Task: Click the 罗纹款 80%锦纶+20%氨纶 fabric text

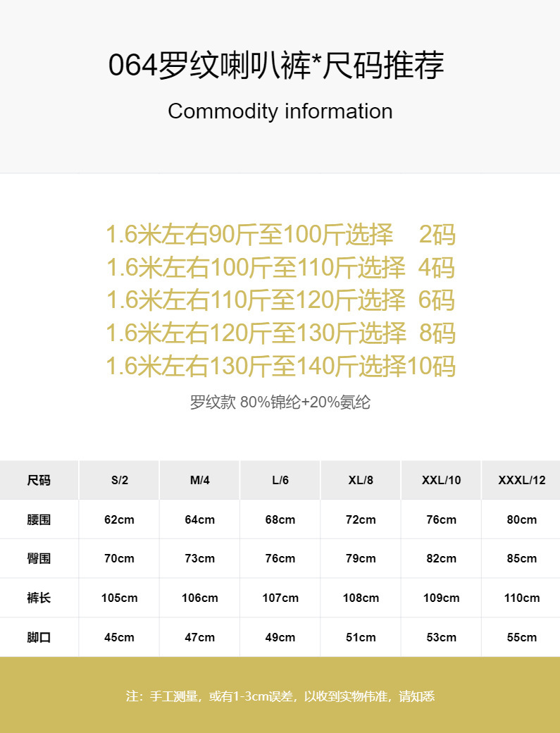Action: tap(280, 402)
